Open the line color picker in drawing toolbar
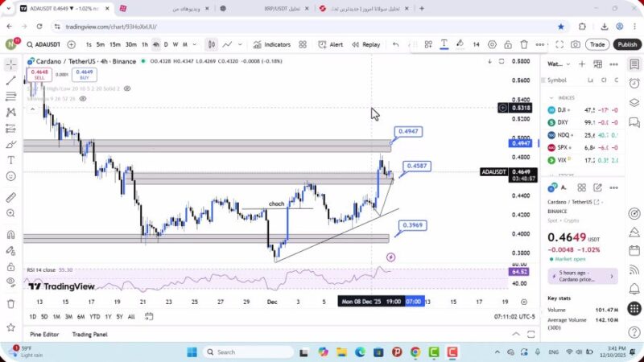Viewport: 644px width, 362px height. (460, 44)
